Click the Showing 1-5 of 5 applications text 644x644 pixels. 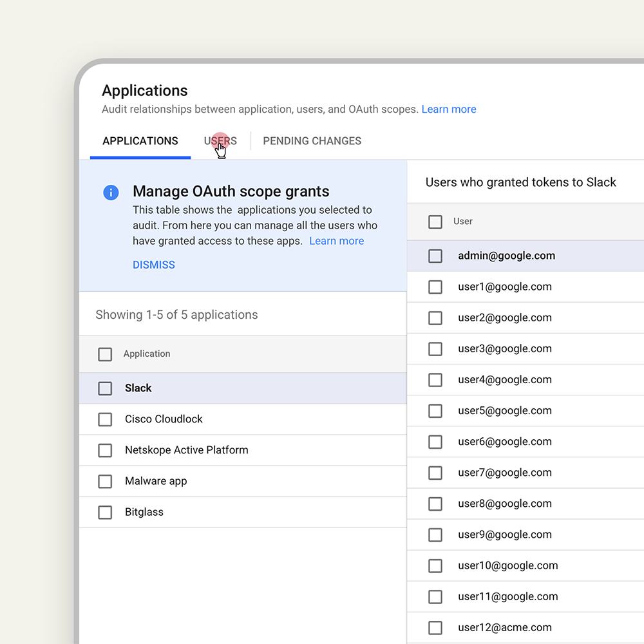click(176, 315)
